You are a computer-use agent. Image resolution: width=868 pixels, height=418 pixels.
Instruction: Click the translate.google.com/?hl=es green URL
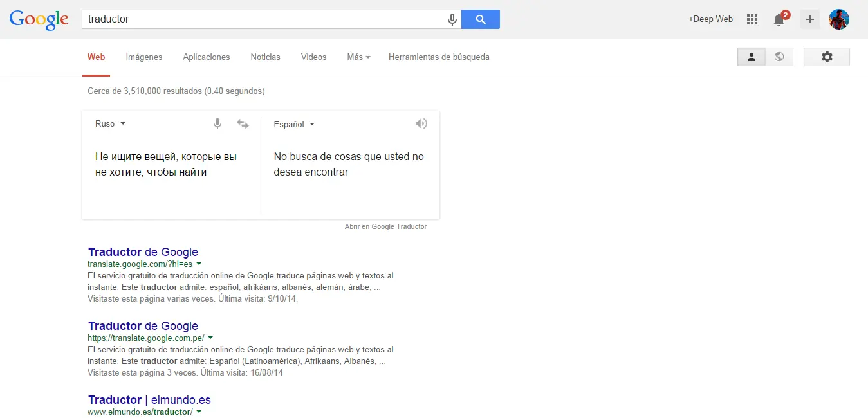(x=140, y=264)
